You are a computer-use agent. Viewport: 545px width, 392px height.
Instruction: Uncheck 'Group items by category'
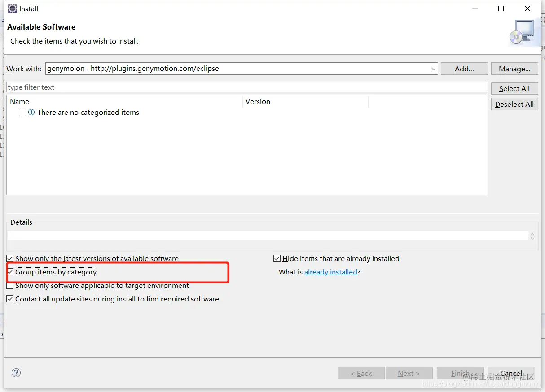pos(10,272)
